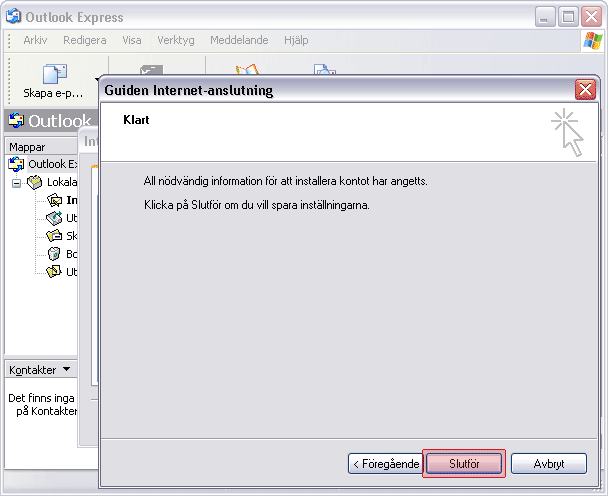Select the Utkorgen folder icon

point(55,218)
